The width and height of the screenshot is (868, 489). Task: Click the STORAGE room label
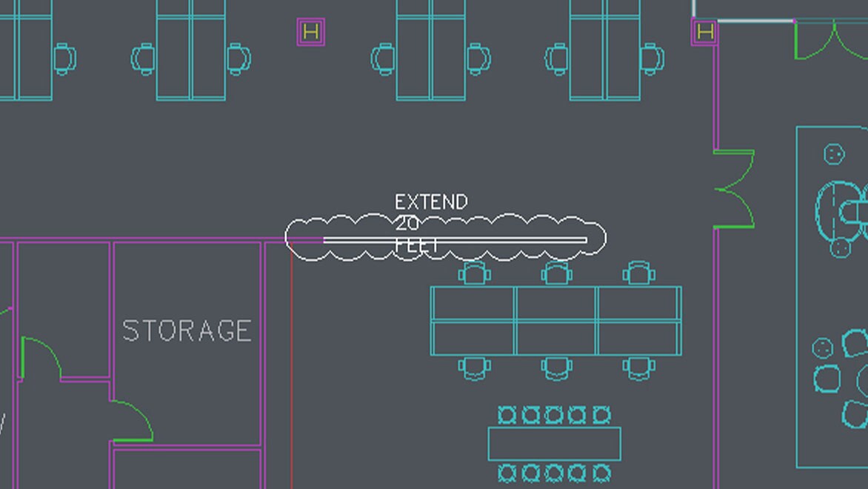click(x=187, y=328)
